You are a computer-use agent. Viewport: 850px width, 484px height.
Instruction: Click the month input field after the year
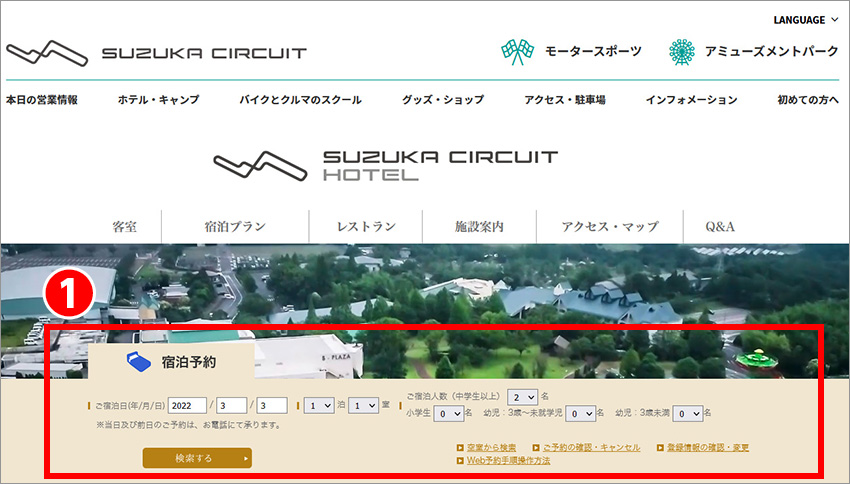231,405
